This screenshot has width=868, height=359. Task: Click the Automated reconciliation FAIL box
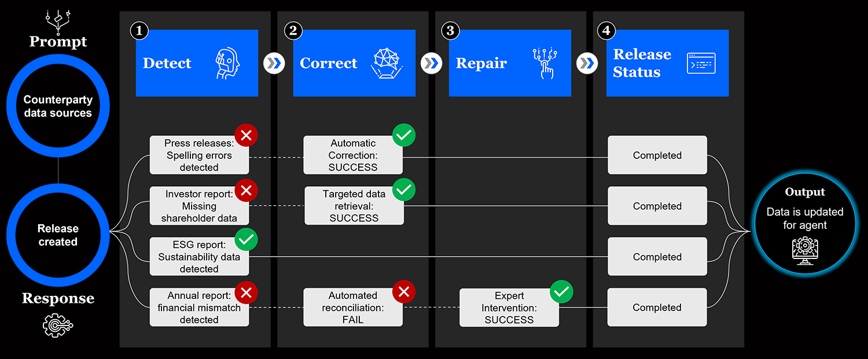(x=353, y=308)
